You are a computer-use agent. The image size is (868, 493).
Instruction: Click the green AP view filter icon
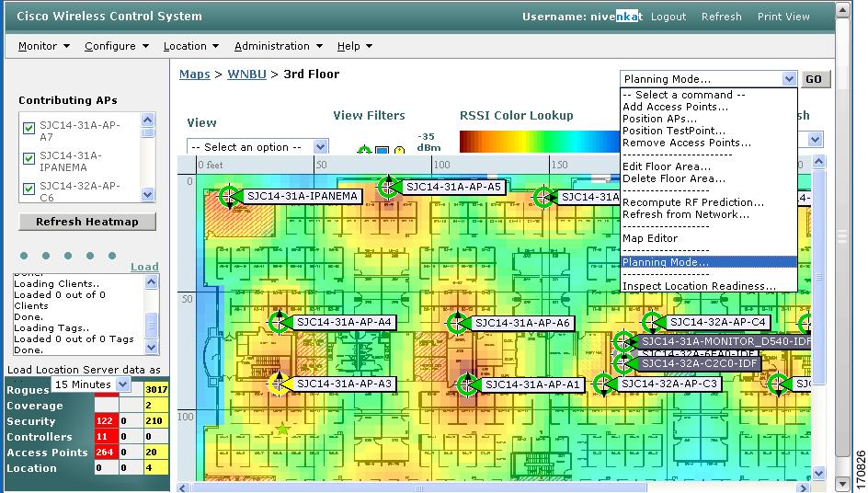364,150
